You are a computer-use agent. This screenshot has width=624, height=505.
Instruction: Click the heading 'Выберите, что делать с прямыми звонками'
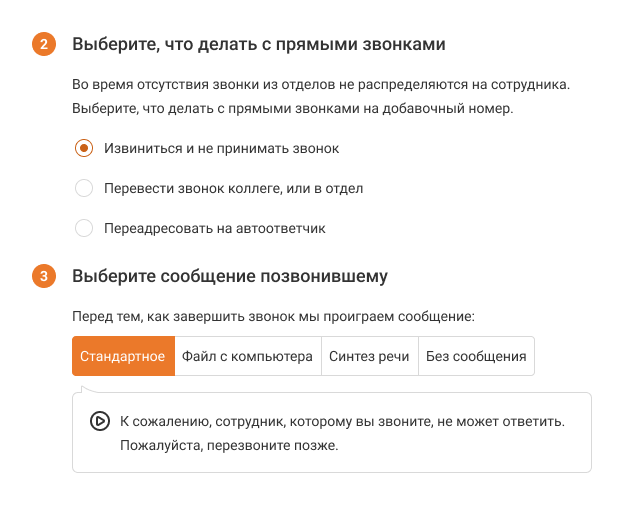[x=258, y=45]
